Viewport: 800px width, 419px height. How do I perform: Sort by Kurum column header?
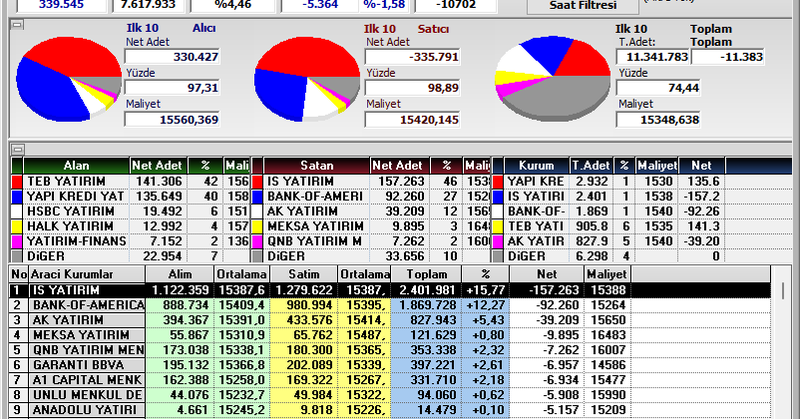[536, 166]
